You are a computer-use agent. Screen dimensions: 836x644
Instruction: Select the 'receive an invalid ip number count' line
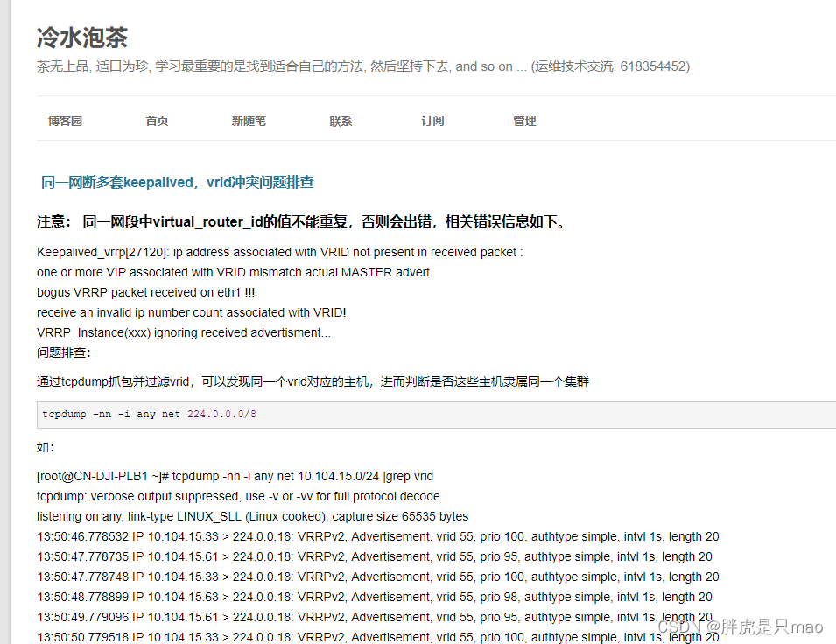point(192,312)
